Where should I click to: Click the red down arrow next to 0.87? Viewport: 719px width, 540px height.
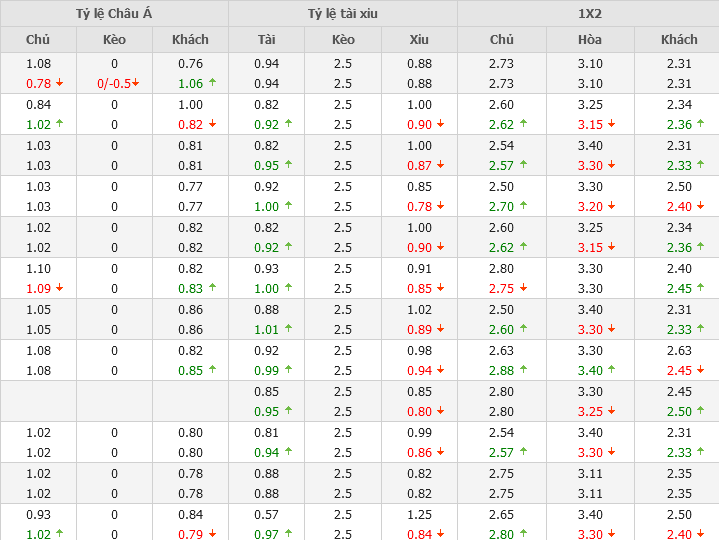click(x=441, y=165)
